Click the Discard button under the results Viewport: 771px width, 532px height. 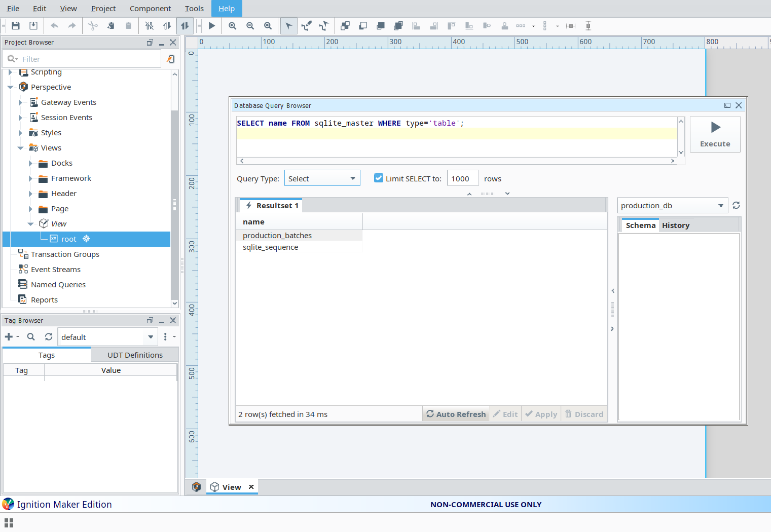(584, 414)
